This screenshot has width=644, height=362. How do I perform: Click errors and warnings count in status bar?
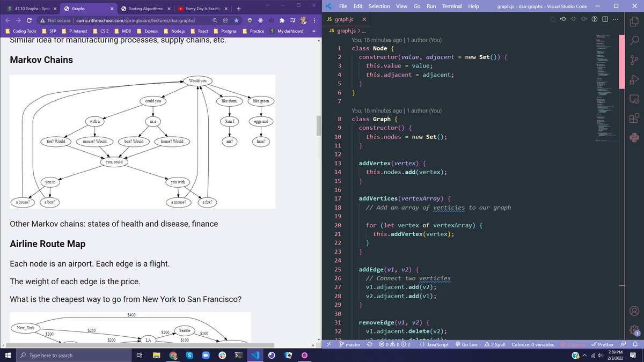394,344
